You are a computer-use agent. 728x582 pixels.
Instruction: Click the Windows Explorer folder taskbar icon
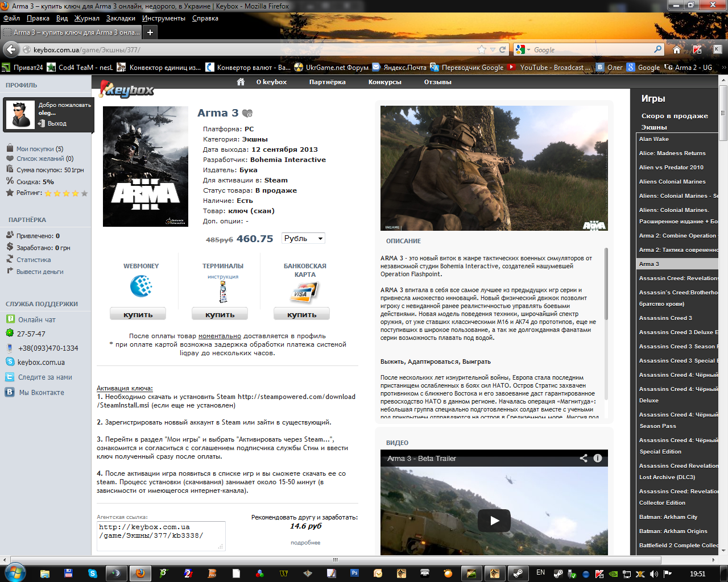(x=44, y=573)
